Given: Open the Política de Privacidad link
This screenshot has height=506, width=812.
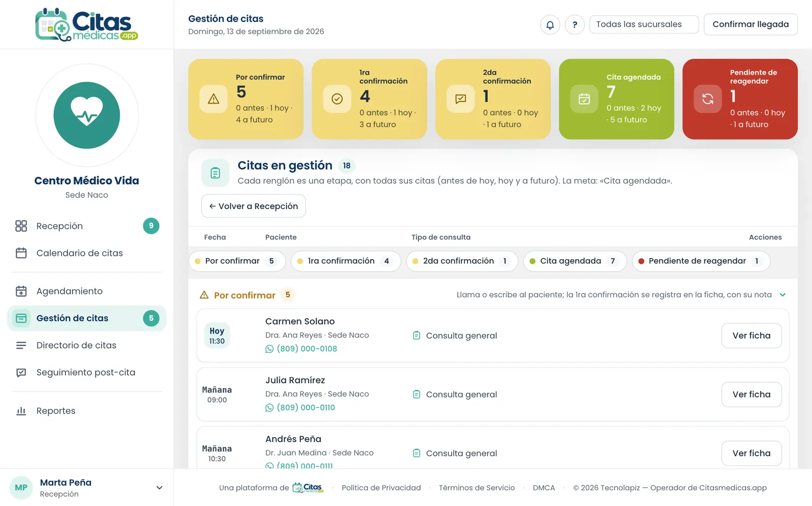Looking at the screenshot, I should [x=381, y=488].
